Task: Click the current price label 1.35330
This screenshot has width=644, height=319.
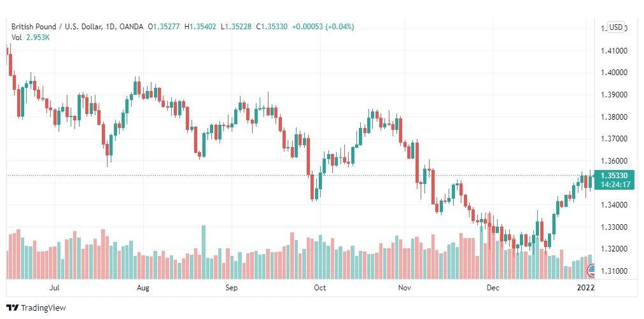Action: [x=613, y=175]
